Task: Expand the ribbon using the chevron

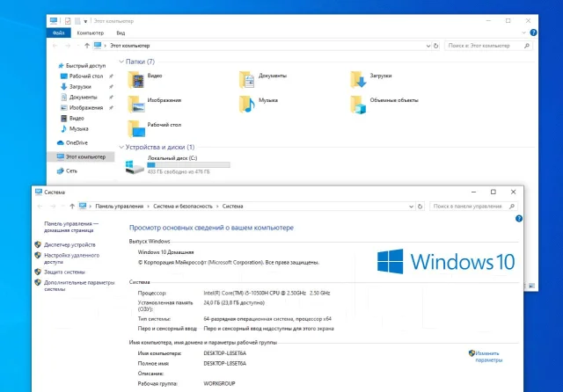Action: [523, 33]
